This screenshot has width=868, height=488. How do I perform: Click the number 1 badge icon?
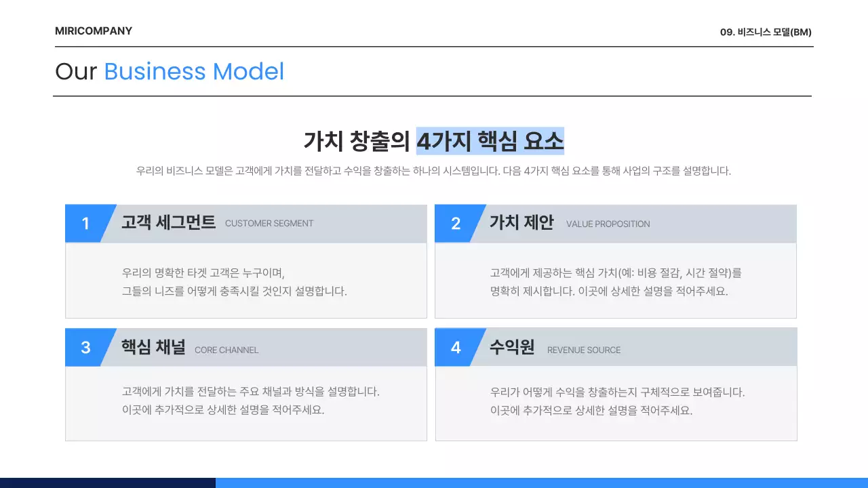85,223
